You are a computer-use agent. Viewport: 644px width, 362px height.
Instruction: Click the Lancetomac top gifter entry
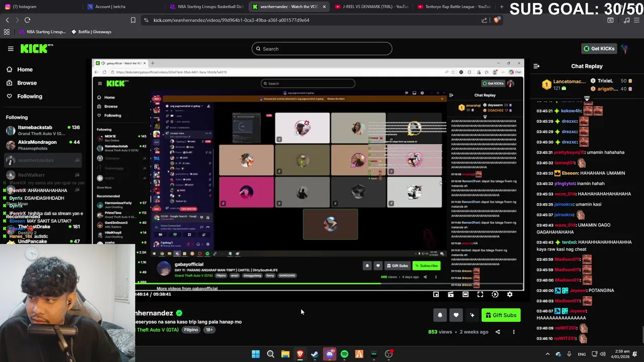click(564, 84)
